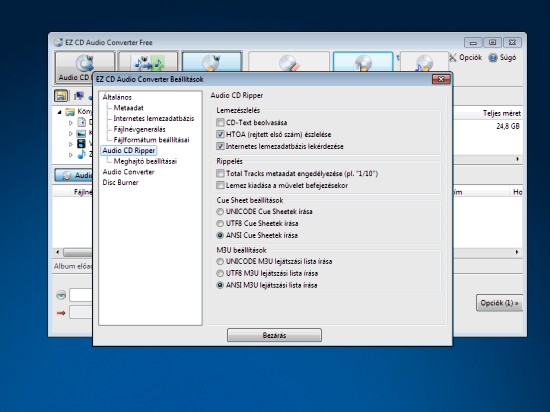This screenshot has width=550, height=412.
Task: Click the round disc icon left of upper field
Action: coord(61,295)
